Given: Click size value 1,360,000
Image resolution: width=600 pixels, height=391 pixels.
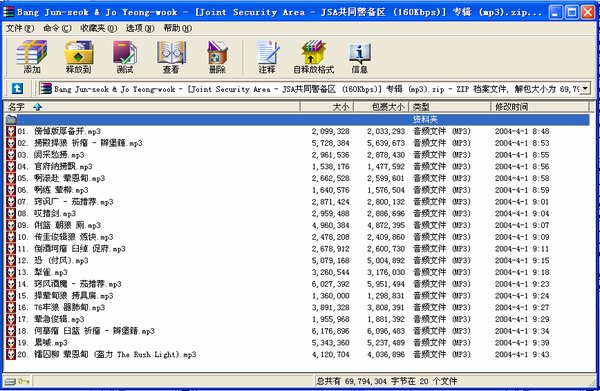Looking at the screenshot, I should (331, 296).
